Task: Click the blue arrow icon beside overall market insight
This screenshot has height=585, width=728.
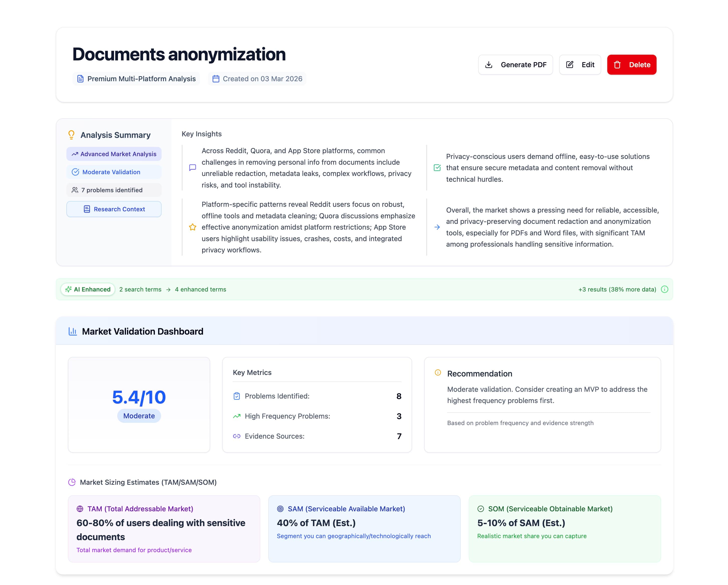Action: pyautogui.click(x=437, y=227)
